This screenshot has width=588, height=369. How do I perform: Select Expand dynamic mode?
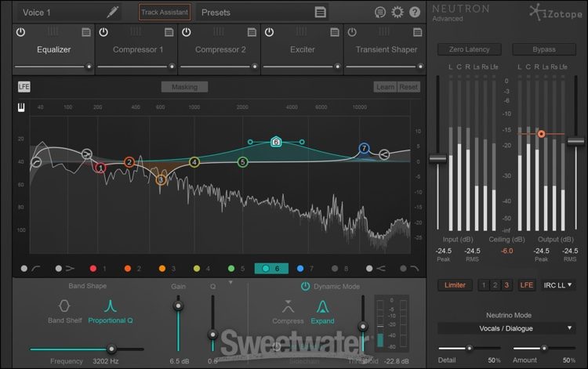coord(322,312)
